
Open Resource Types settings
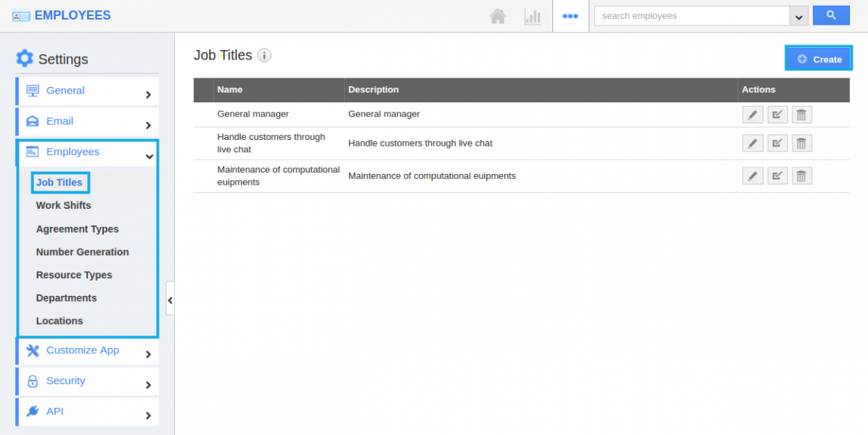click(74, 275)
